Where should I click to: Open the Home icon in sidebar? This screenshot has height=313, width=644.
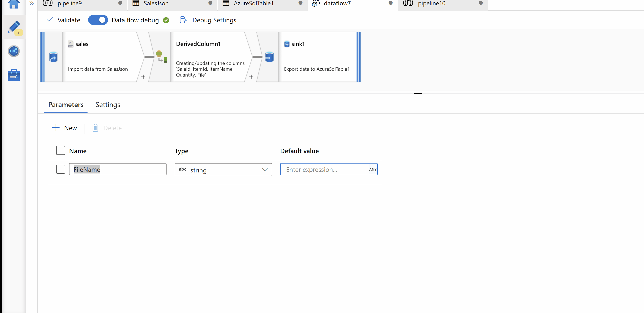click(x=13, y=4)
